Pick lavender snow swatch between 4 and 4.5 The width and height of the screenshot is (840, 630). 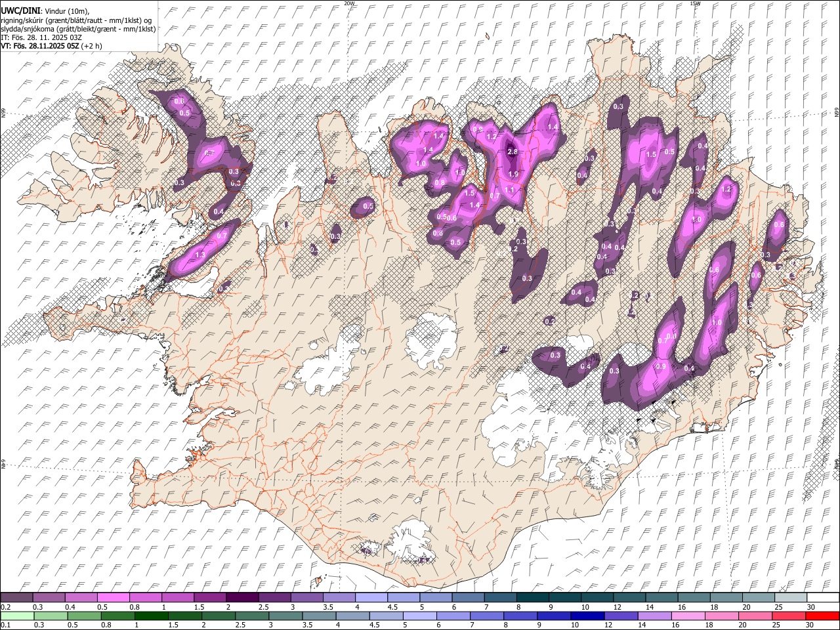click(371, 597)
